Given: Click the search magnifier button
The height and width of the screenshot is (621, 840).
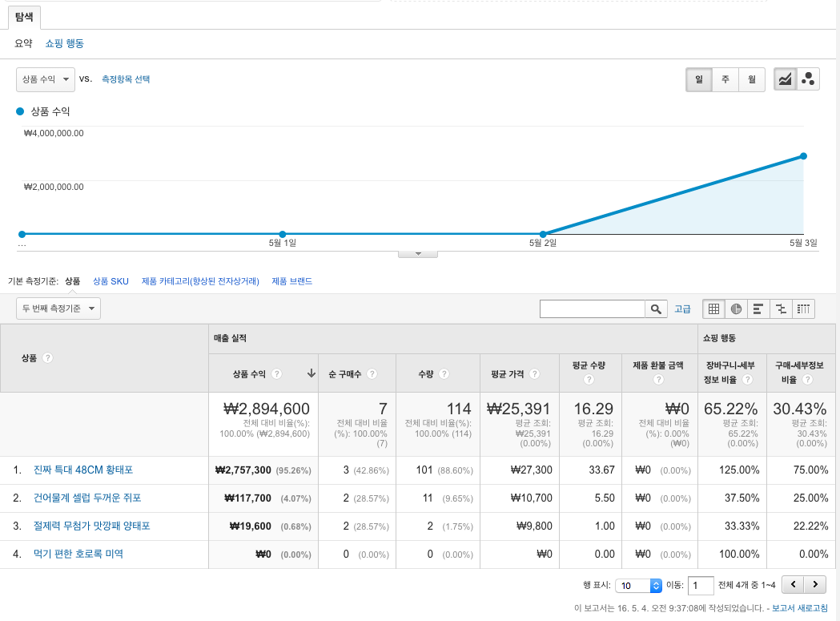Looking at the screenshot, I should (x=656, y=308).
